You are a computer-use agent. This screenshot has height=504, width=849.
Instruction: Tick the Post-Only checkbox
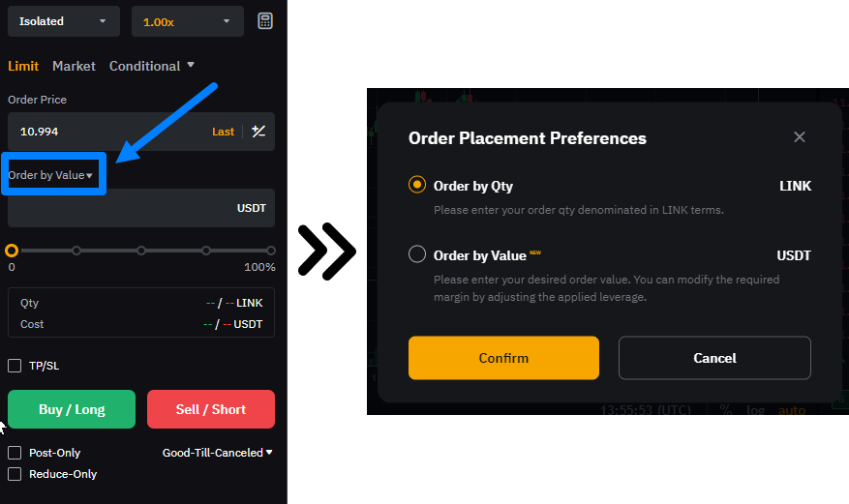pos(15,453)
